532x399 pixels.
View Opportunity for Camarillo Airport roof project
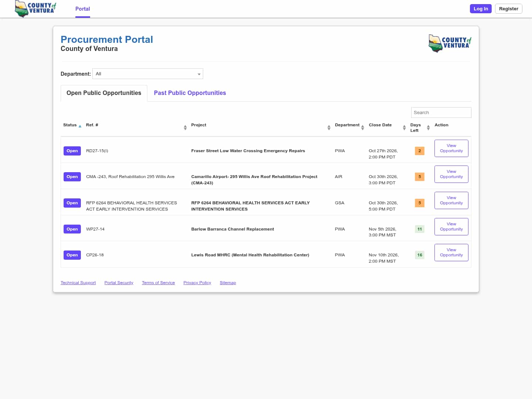click(451, 174)
